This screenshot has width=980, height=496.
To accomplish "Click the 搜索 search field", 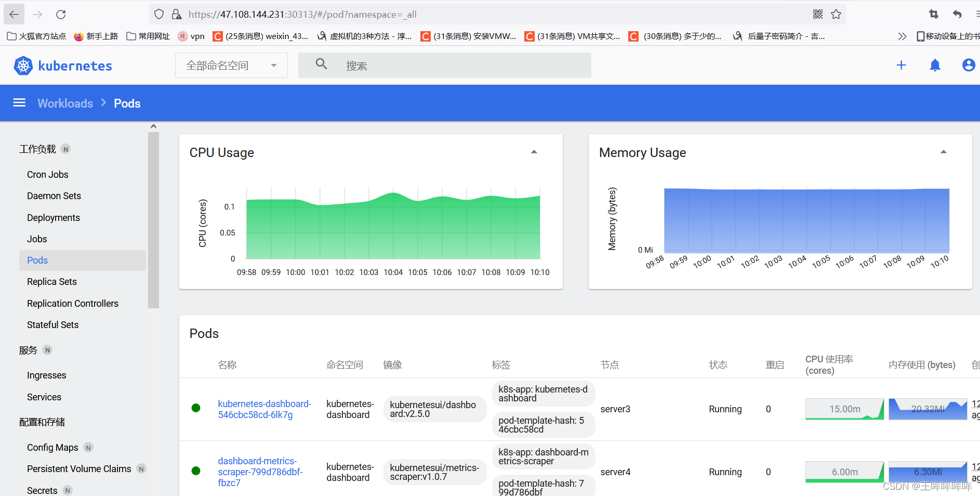I will tap(445, 66).
